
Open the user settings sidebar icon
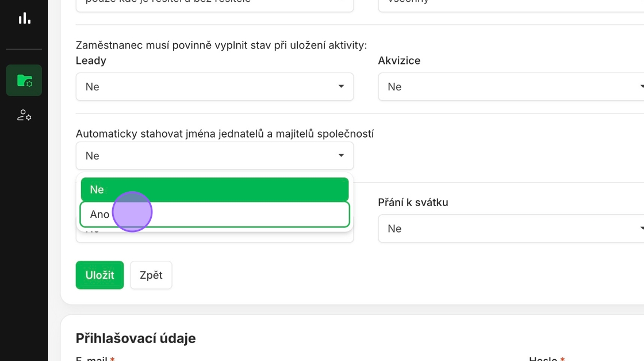(x=24, y=115)
